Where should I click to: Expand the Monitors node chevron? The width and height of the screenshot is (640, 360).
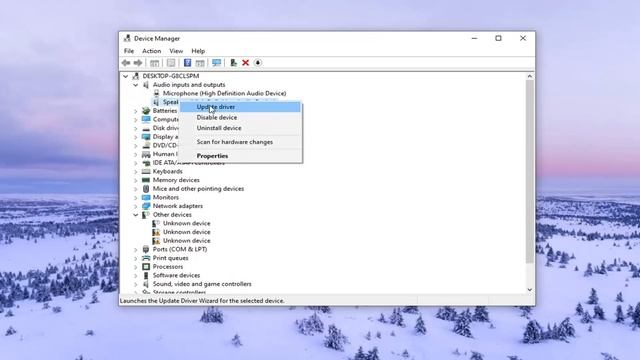tap(136, 198)
